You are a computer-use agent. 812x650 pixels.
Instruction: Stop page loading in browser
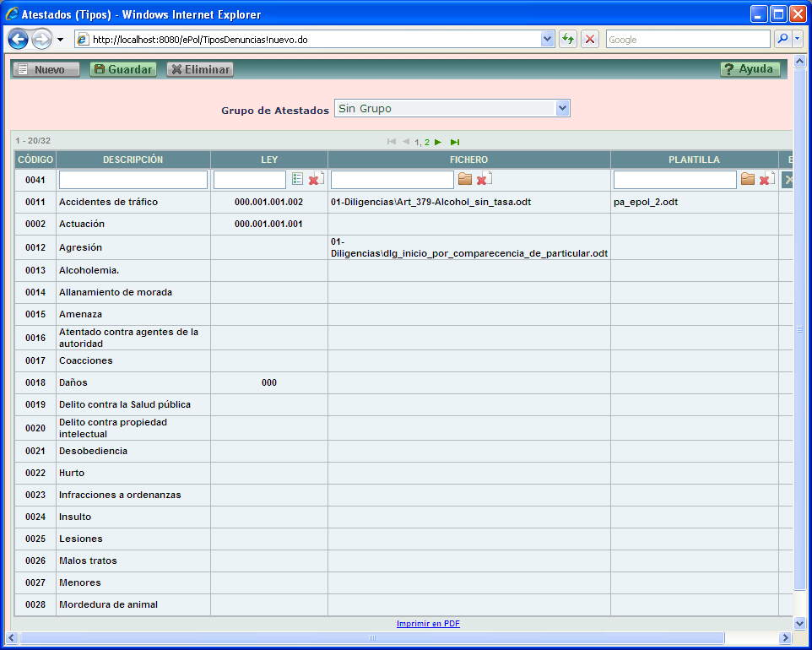tap(590, 40)
